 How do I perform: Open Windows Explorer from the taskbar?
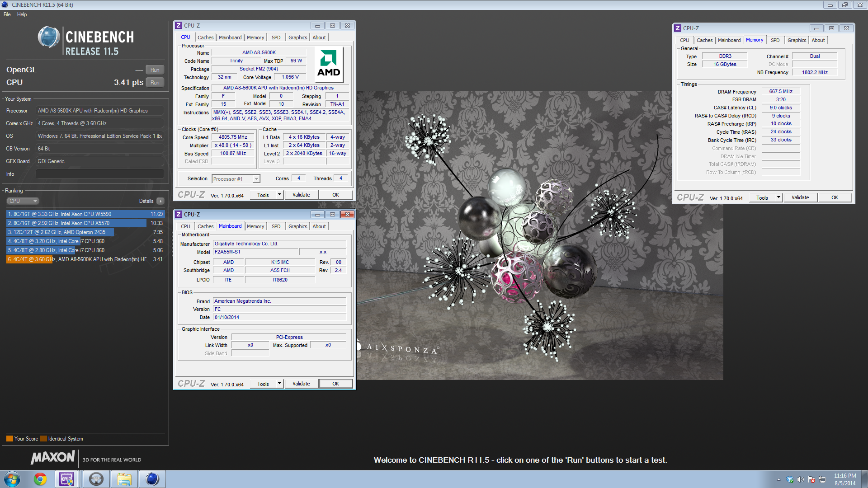click(x=124, y=479)
